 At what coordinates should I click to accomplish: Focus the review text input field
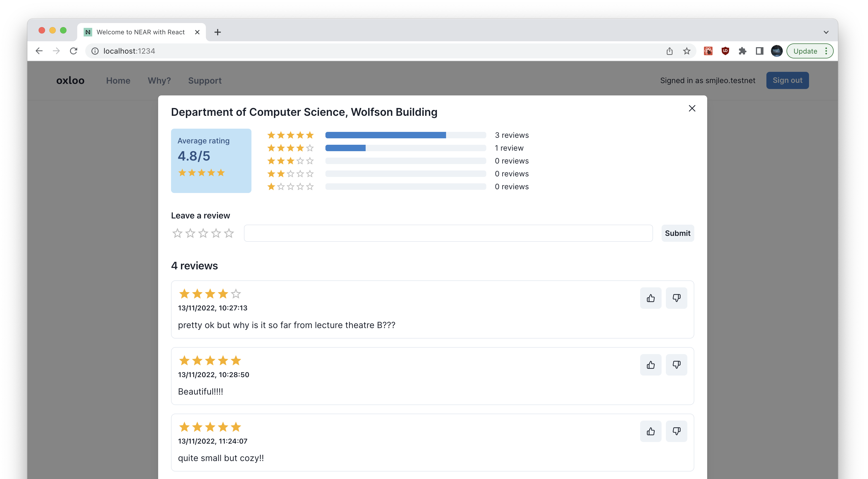(x=448, y=233)
